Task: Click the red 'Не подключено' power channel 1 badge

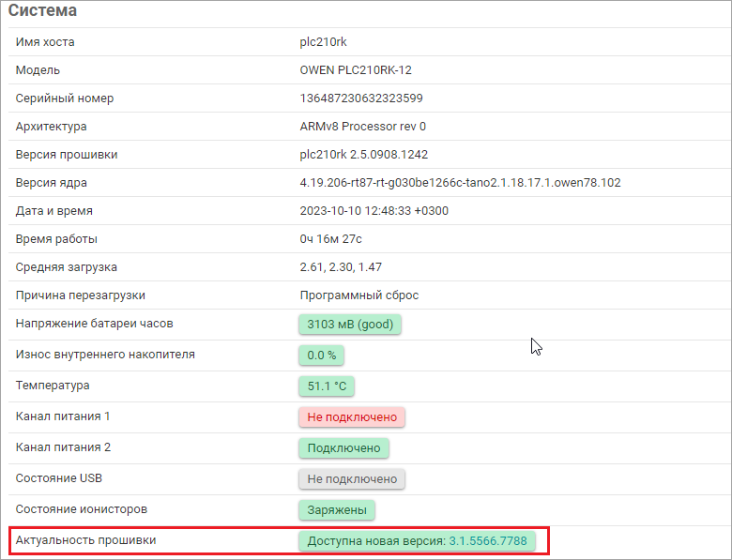Action: pyautogui.click(x=352, y=416)
